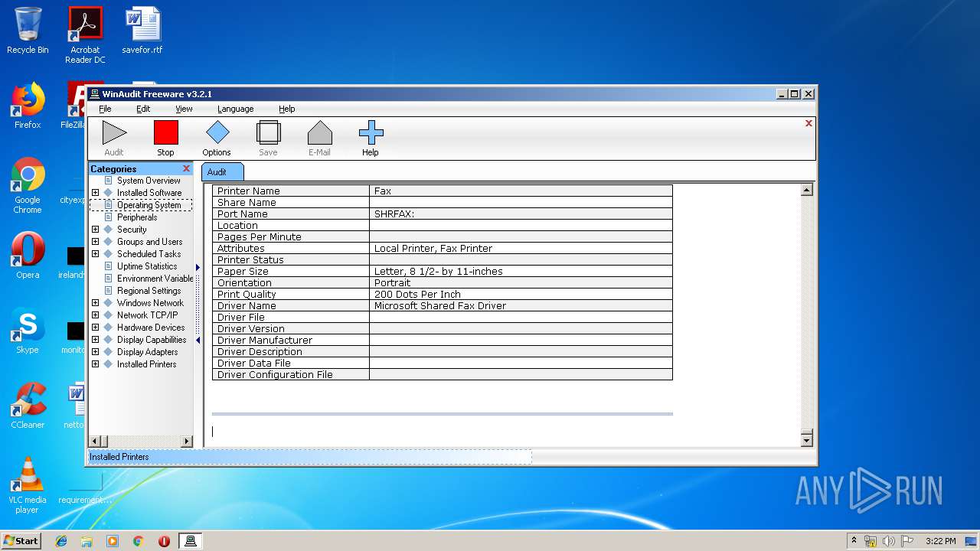The image size is (980, 551).
Task: Select Installed Software category
Action: point(149,193)
